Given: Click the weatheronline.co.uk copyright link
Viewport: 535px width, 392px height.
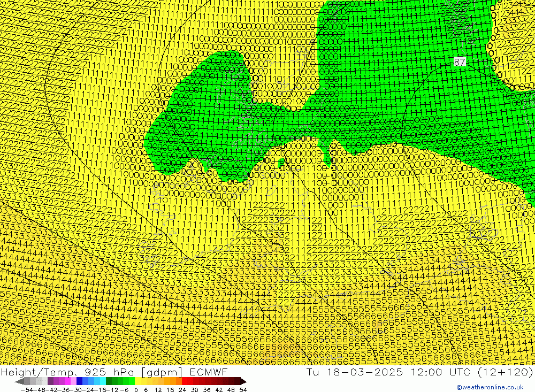Looking at the screenshot, I should (490, 387).
